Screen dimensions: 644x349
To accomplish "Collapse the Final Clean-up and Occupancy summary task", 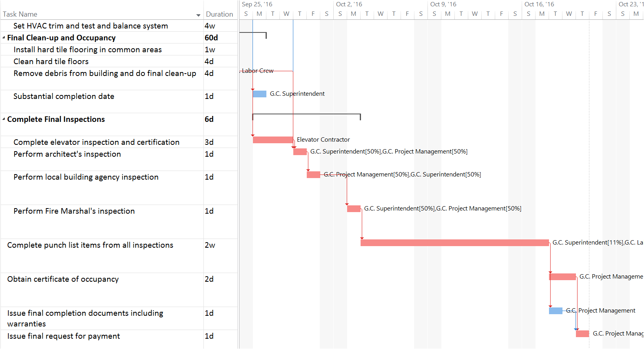I will point(4,38).
